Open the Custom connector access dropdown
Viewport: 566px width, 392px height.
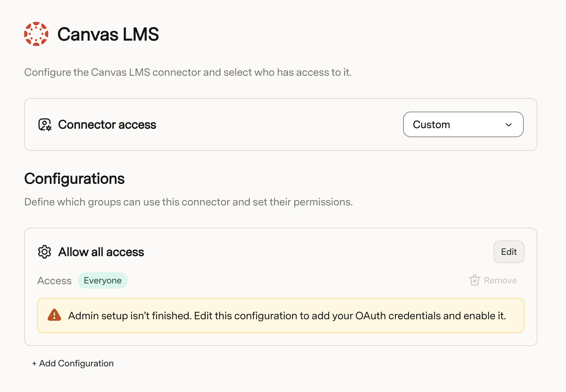point(463,124)
